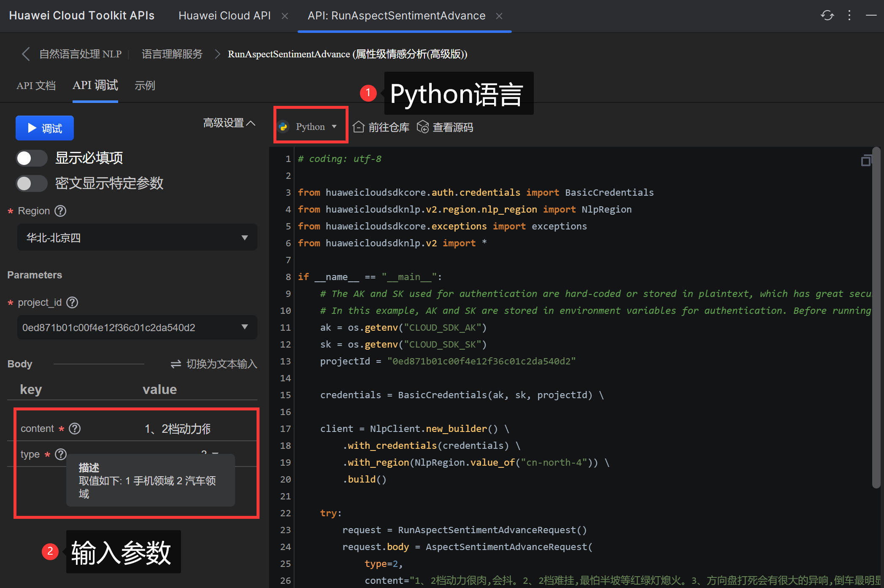Switch to the API 文档 tab
The height and width of the screenshot is (588, 884).
tap(36, 86)
